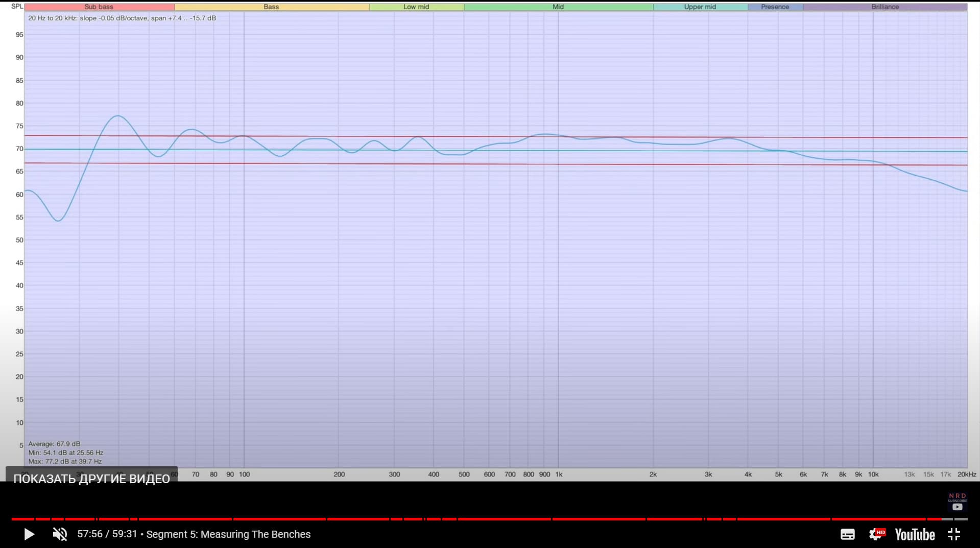The height and width of the screenshot is (548, 980).
Task: Play the paused video
Action: 29,534
